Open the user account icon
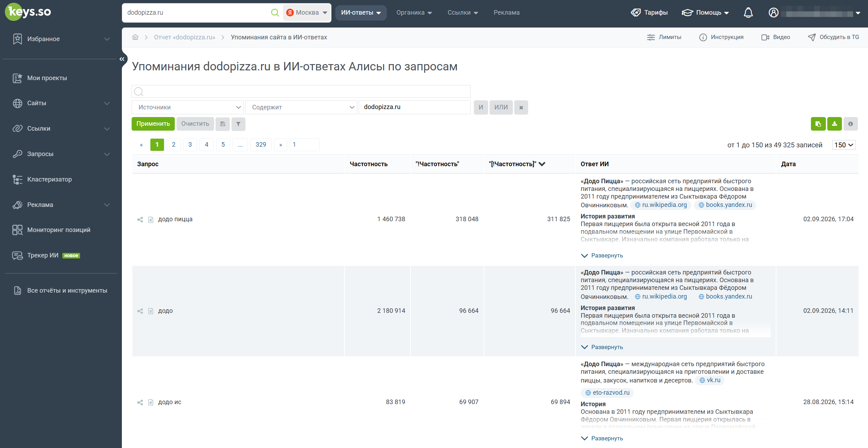 click(x=773, y=13)
